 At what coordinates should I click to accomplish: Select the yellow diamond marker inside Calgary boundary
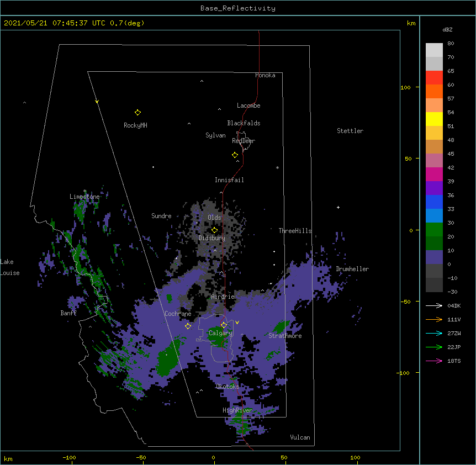(224, 325)
